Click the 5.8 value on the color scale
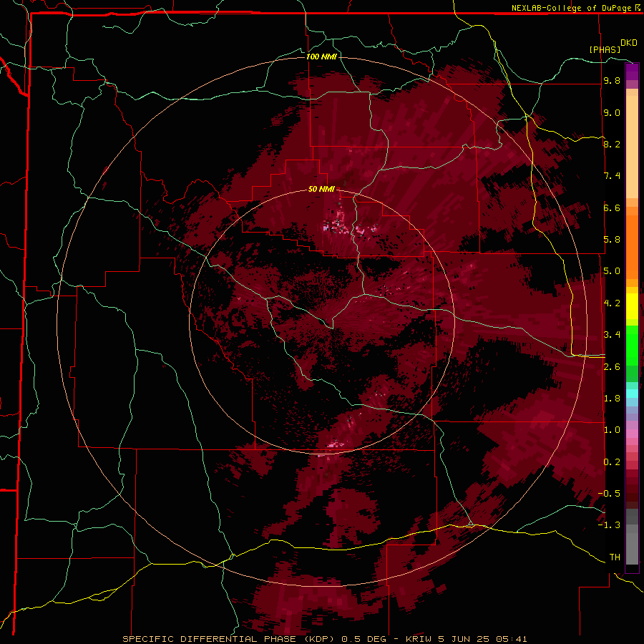Viewport: 644px width, 644px height. pyautogui.click(x=612, y=240)
